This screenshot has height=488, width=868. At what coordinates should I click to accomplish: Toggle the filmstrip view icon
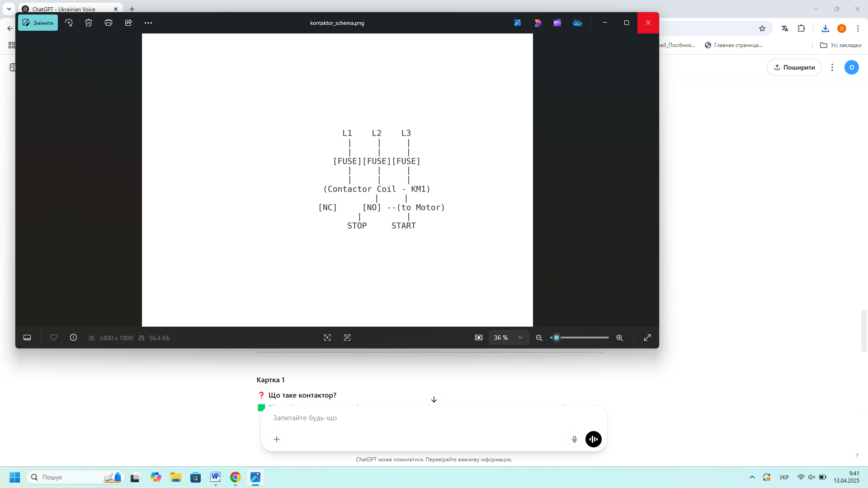pyautogui.click(x=27, y=338)
